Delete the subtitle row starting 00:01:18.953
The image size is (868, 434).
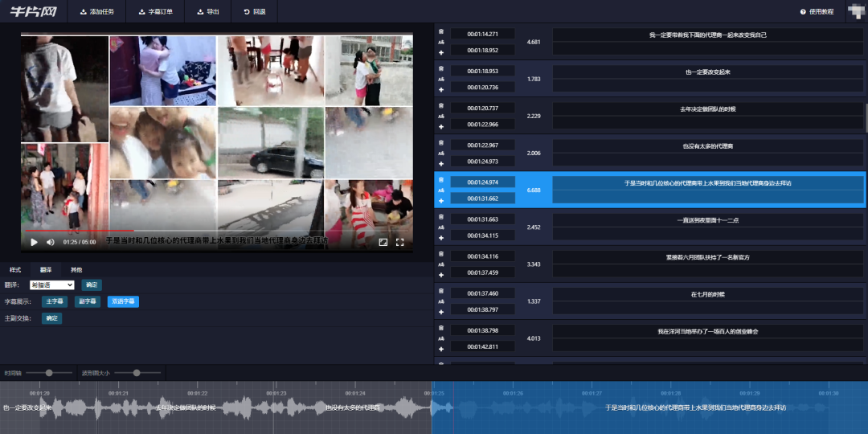(x=441, y=68)
